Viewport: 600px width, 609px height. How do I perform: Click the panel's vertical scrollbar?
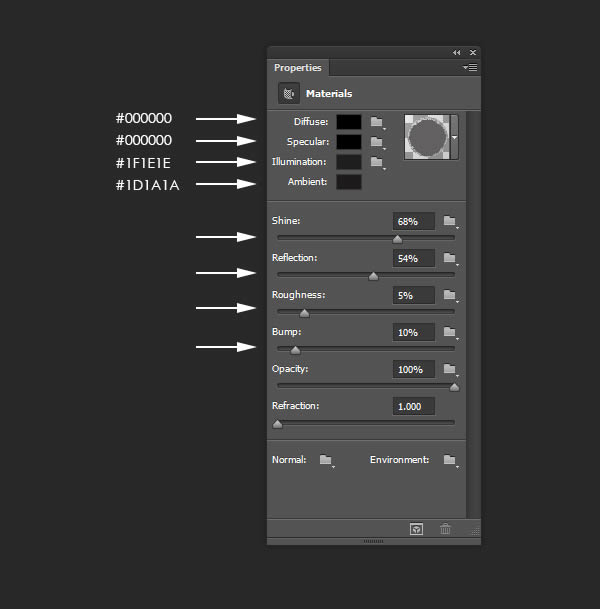(x=473, y=315)
